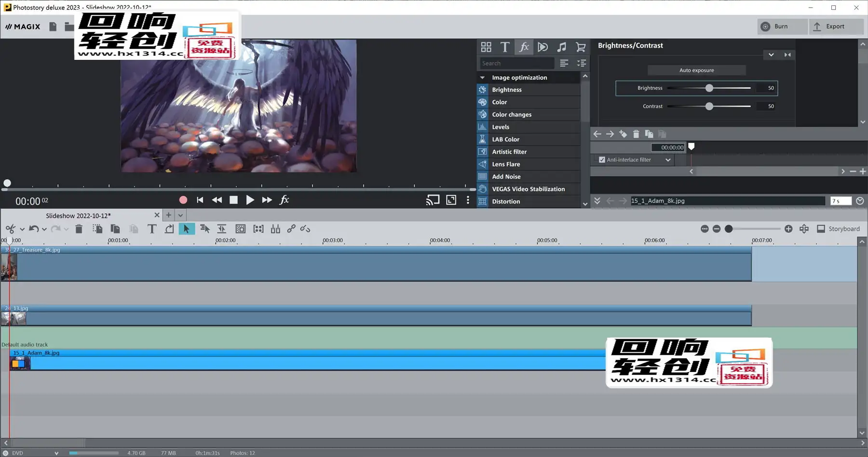This screenshot has width=868, height=457.
Task: Adjust the Contrast slider handle
Action: coord(709,106)
